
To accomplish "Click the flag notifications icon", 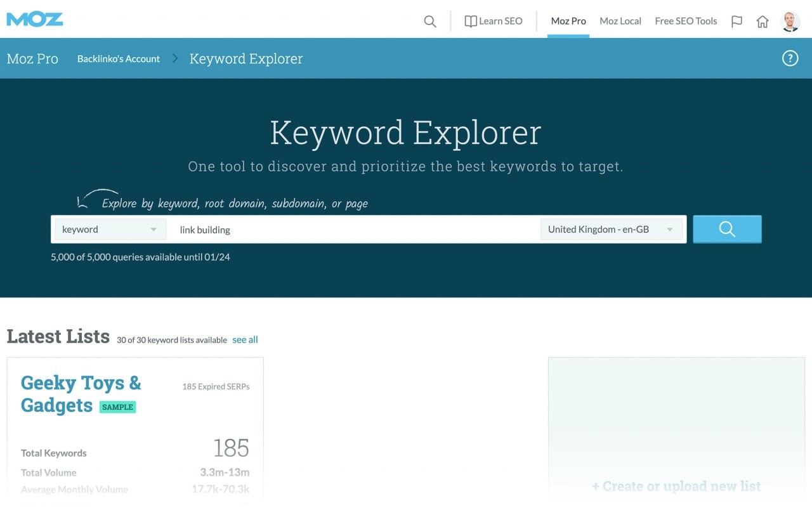I will tap(737, 22).
